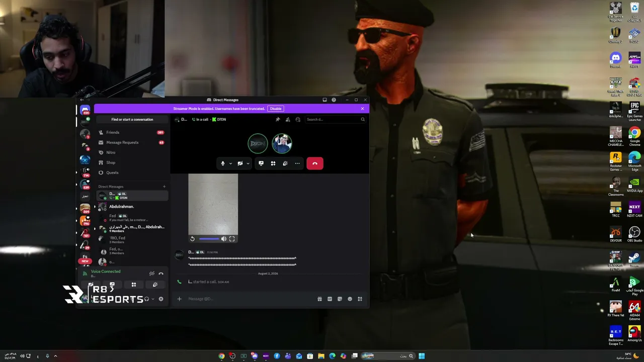The height and width of the screenshot is (362, 644).
Task: Select the video attachment thumbnail
Action: tap(213, 204)
